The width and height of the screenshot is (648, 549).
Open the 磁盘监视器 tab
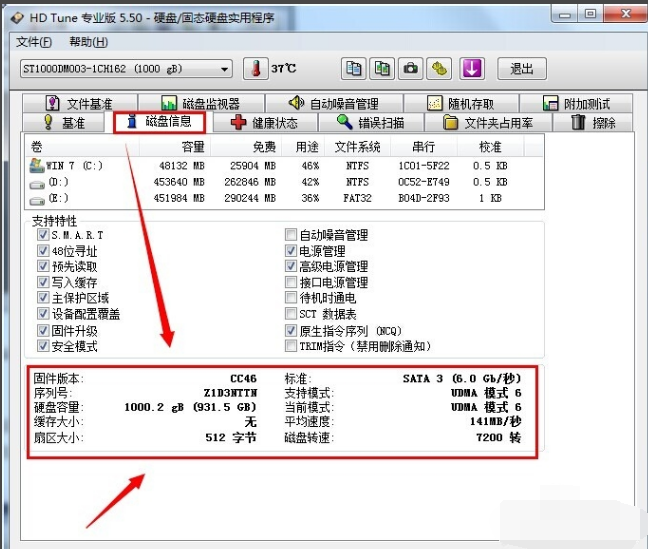coord(198,104)
